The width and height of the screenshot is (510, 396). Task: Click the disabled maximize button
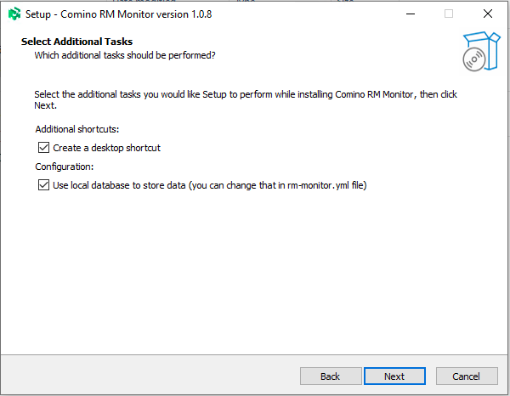(x=449, y=14)
